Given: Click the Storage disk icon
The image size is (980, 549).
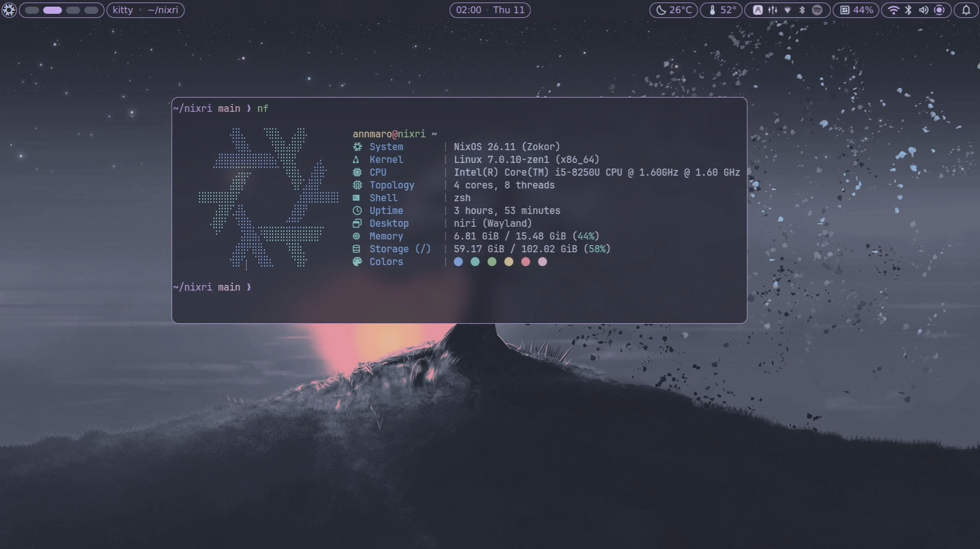Looking at the screenshot, I should tap(356, 249).
